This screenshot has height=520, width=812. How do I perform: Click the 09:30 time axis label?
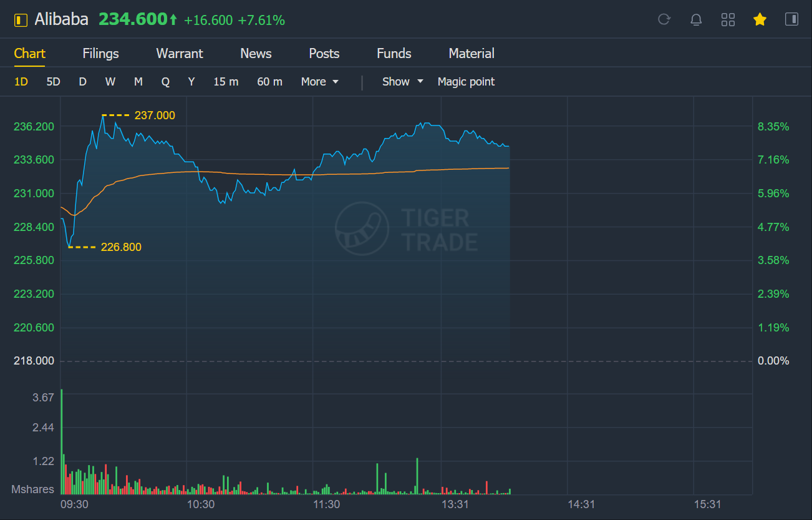tap(74, 504)
